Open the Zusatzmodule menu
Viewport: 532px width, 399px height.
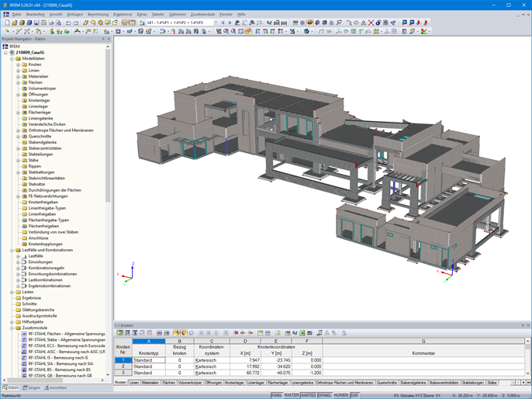202,14
